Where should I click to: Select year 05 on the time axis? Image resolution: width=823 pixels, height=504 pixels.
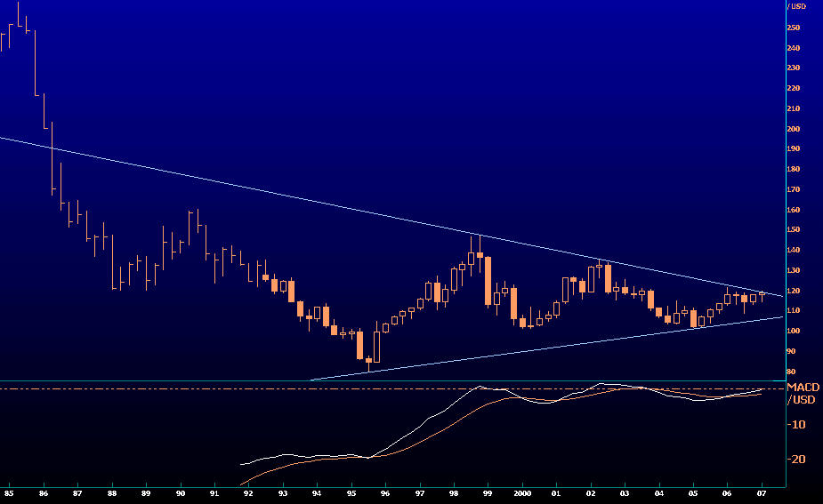pos(693,493)
